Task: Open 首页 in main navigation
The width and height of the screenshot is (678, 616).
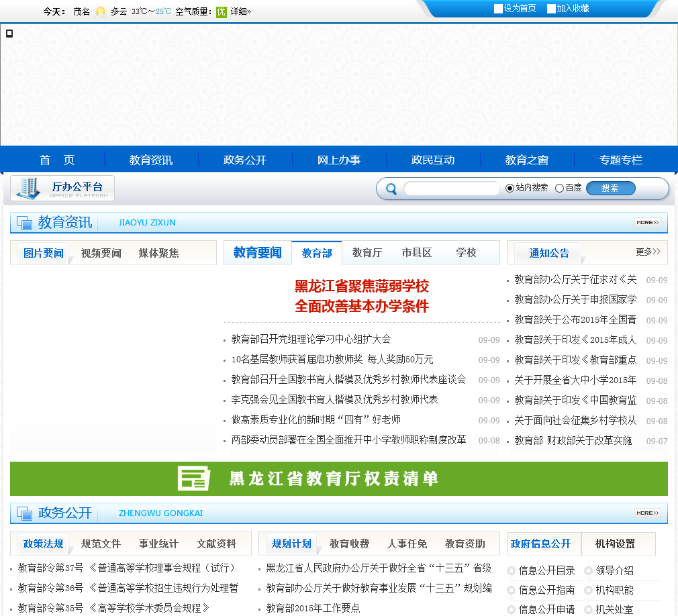Action: pyautogui.click(x=57, y=160)
